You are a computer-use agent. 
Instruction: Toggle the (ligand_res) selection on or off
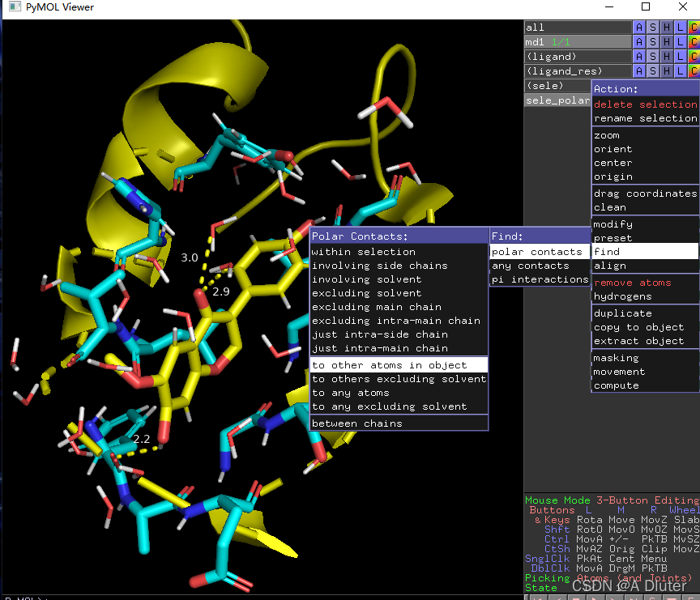click(x=578, y=71)
